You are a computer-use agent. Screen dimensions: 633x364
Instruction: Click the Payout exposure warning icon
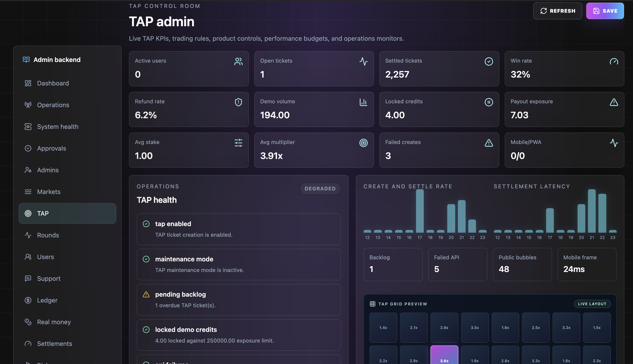(614, 102)
